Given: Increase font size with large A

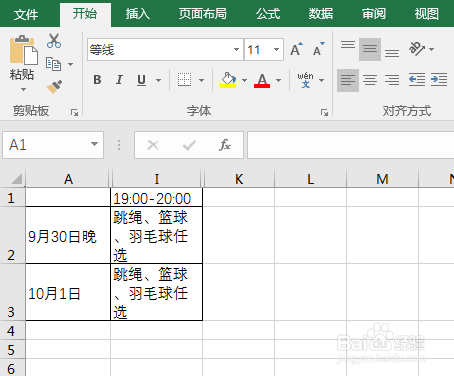Looking at the screenshot, I should click(296, 49).
